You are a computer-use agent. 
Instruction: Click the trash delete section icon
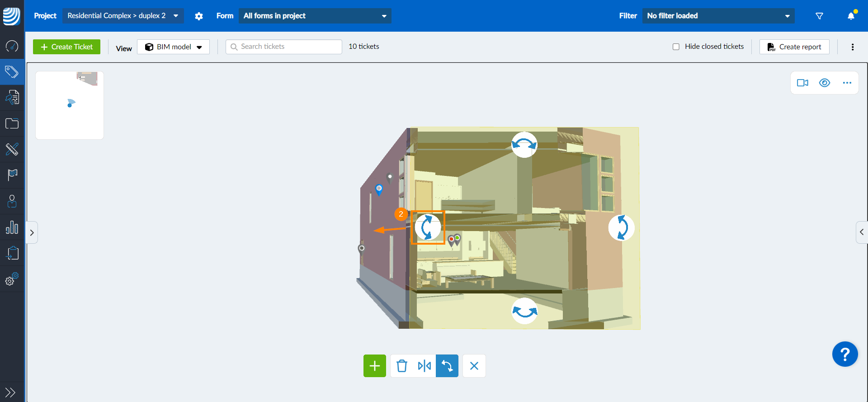(x=401, y=366)
